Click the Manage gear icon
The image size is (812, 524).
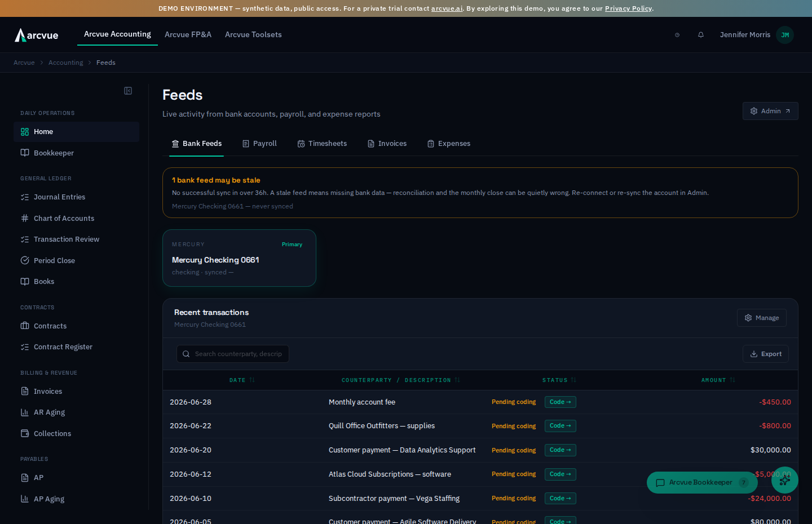(748, 318)
